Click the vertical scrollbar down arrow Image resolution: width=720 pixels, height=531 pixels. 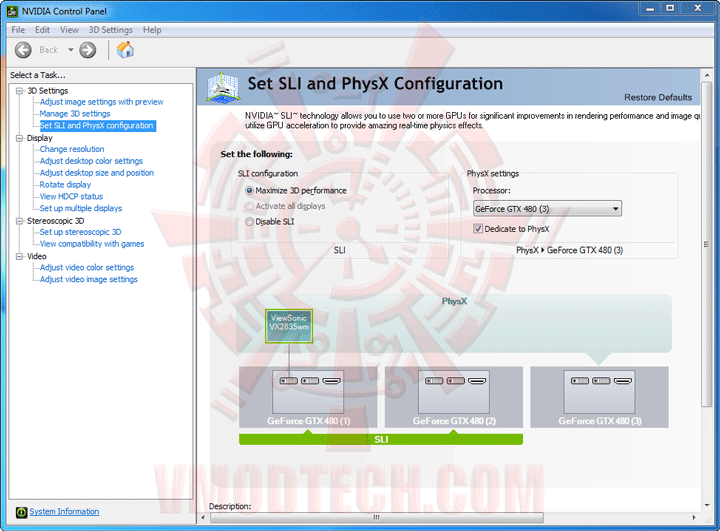coord(707,505)
